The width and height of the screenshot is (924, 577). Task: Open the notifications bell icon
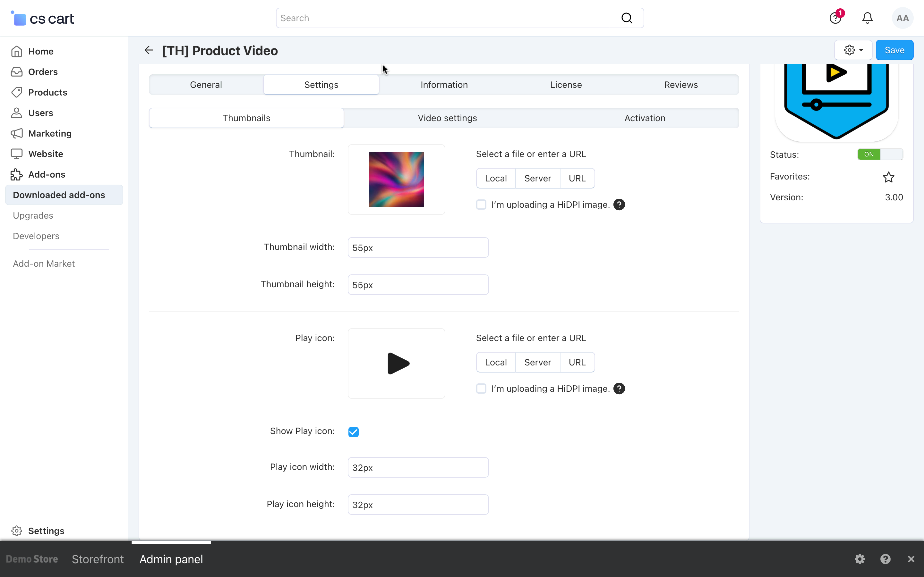(x=867, y=18)
